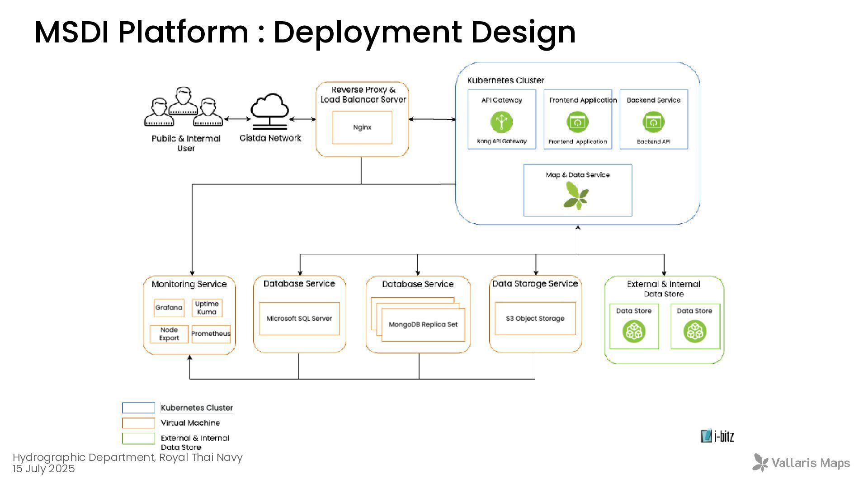Click the Public & Internal User people icon
This screenshot has width=868, height=488.
[184, 107]
